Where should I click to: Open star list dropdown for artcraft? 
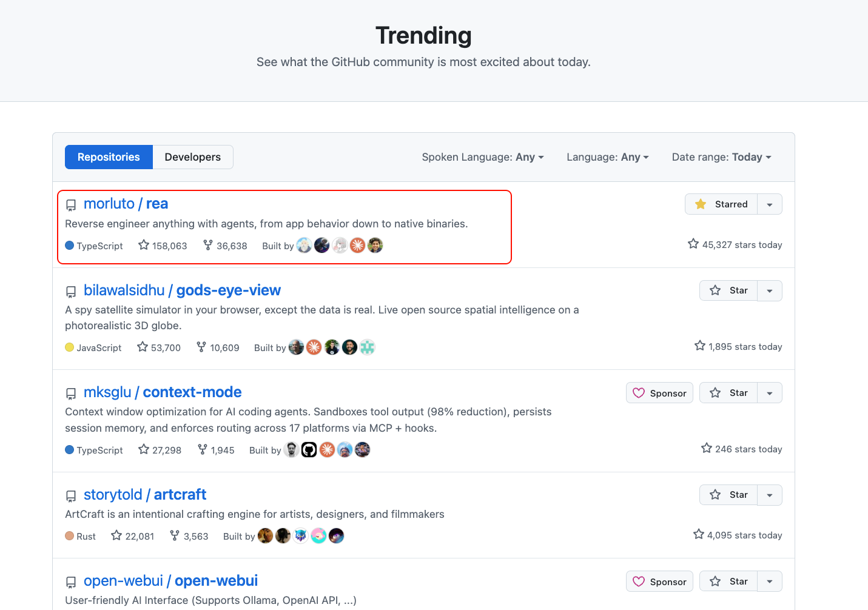tap(770, 495)
